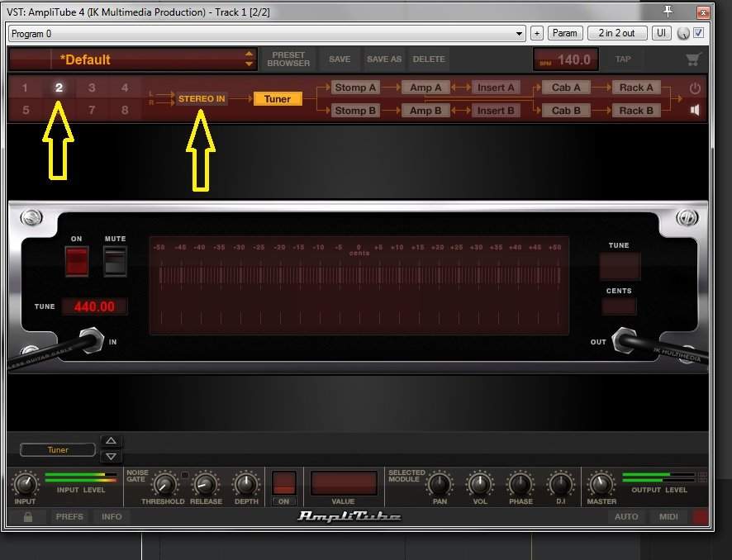
Task: Click the TUNE 440.00 reference field
Action: point(94,306)
